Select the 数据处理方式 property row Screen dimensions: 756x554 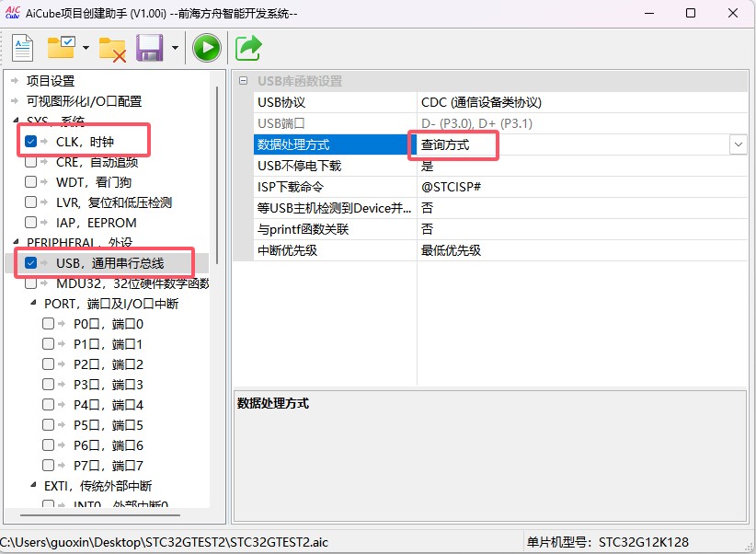click(x=500, y=144)
